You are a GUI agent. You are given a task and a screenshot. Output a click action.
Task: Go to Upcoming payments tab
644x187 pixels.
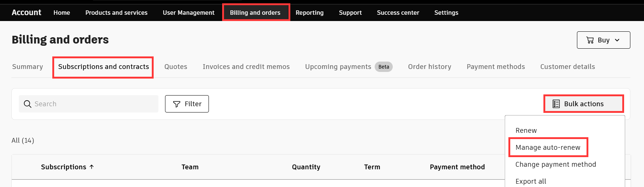[338, 67]
